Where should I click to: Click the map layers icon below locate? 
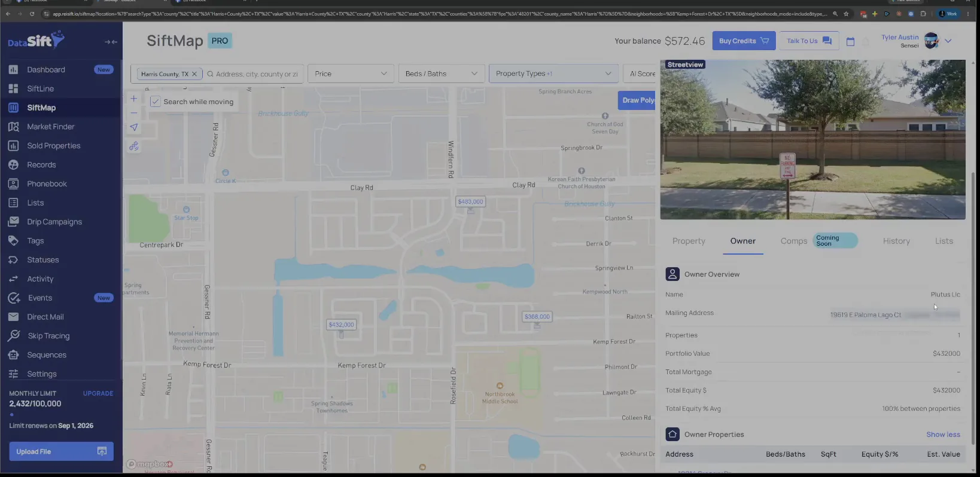pos(134,146)
